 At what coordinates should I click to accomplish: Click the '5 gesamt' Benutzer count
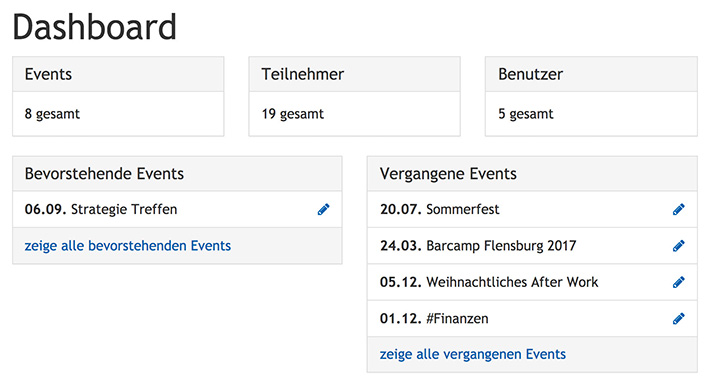526,114
